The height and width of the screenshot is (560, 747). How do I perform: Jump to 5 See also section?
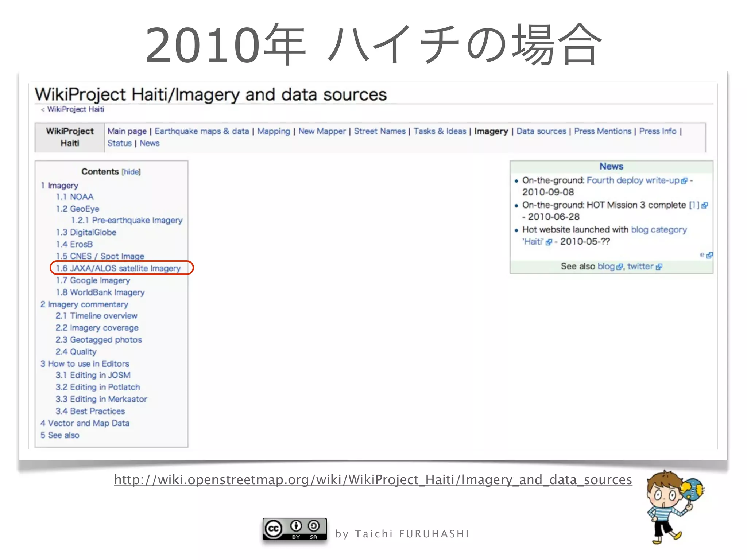(x=60, y=435)
